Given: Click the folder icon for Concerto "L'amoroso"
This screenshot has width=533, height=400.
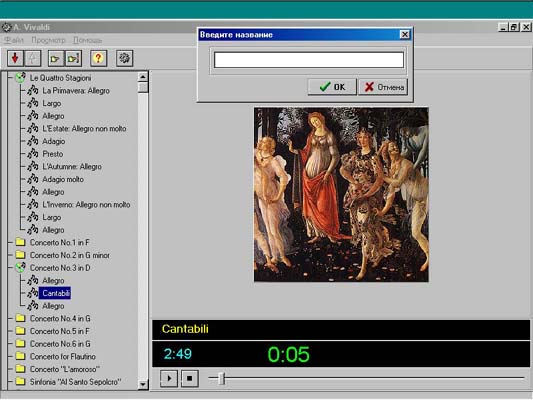Looking at the screenshot, I should (20, 369).
